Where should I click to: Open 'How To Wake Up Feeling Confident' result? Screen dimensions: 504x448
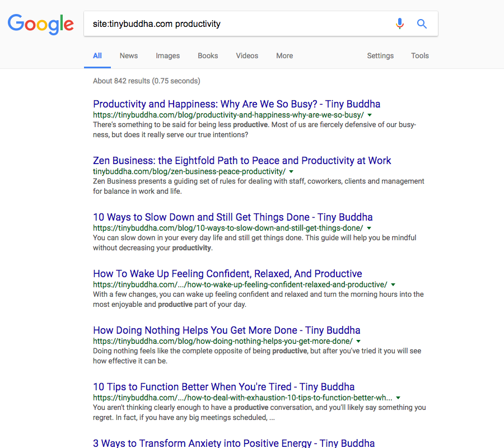tap(227, 274)
